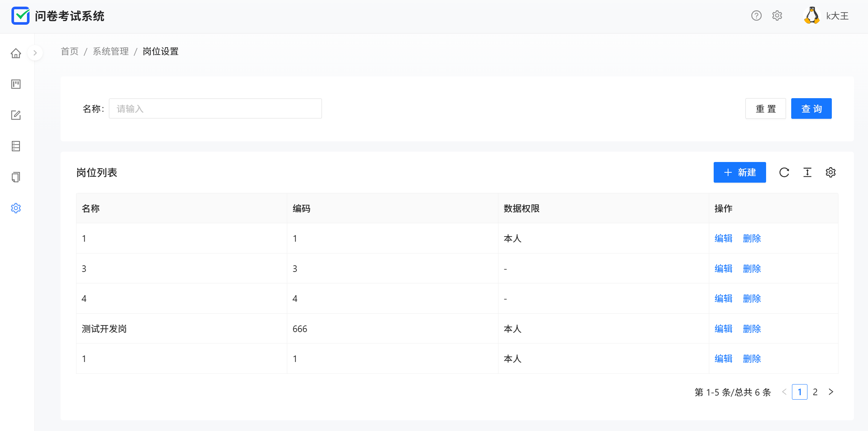
Task: Focus the 名称 search input field
Action: (x=215, y=109)
